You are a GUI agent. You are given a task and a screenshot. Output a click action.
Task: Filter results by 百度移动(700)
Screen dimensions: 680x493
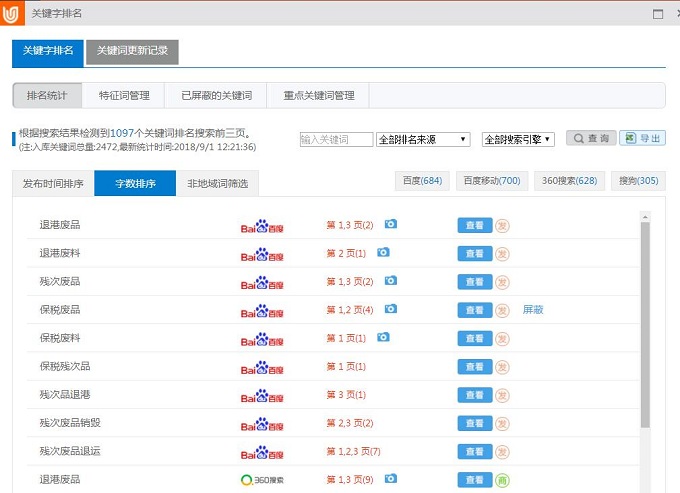490,181
